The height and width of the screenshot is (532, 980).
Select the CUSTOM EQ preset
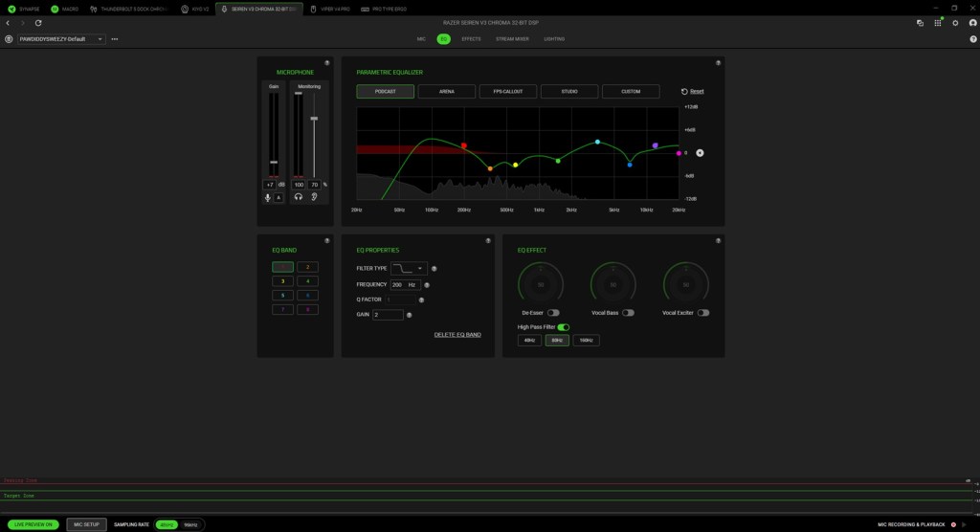[631, 91]
